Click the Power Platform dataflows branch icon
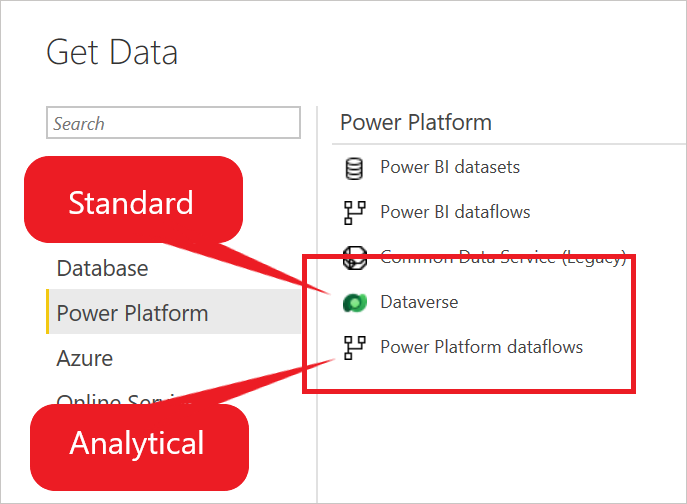 pos(354,348)
